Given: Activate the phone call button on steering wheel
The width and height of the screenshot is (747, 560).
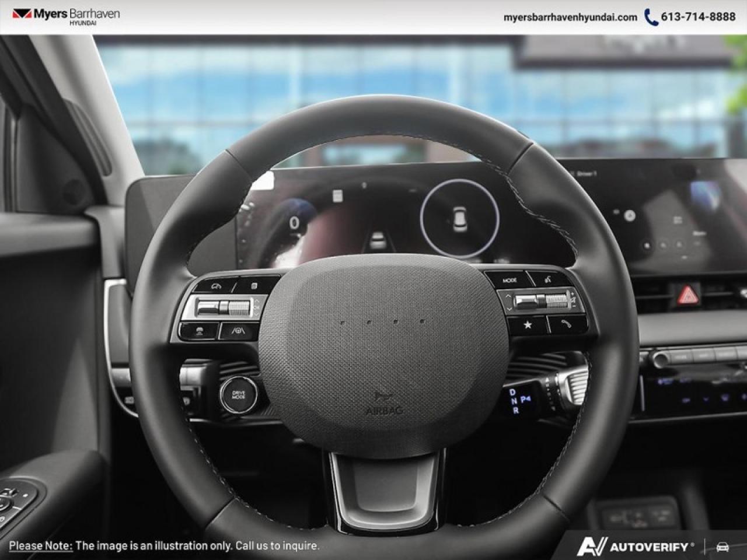Looking at the screenshot, I should pyautogui.click(x=566, y=324).
